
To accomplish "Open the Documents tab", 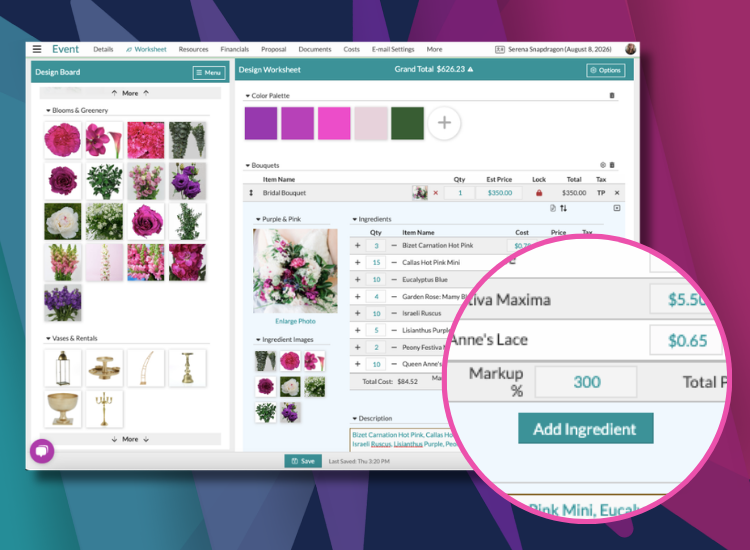I will click(x=315, y=49).
